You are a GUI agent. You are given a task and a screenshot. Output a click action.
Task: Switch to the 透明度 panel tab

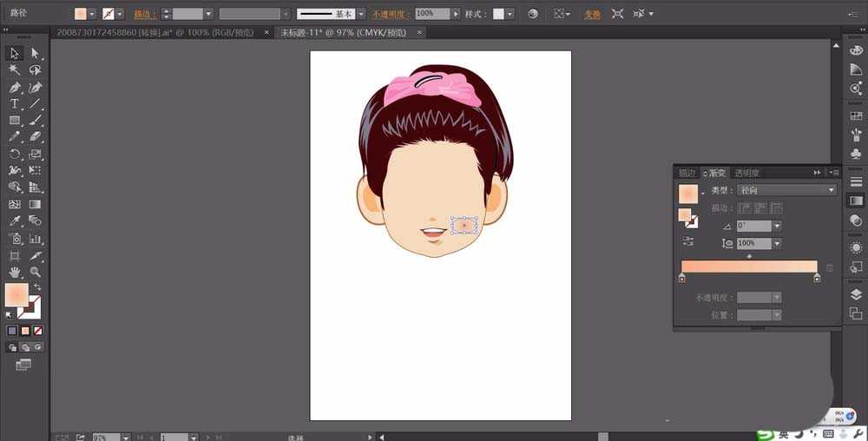pyautogui.click(x=746, y=173)
